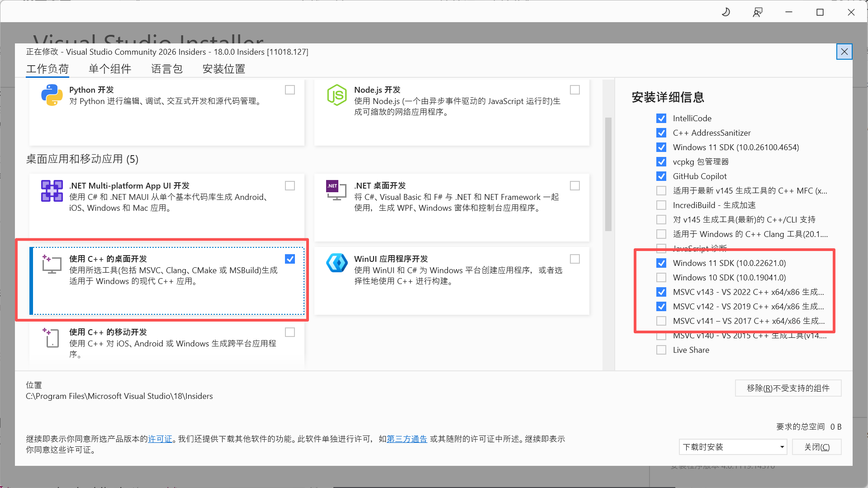Open the feedback icon in title bar

click(x=758, y=12)
